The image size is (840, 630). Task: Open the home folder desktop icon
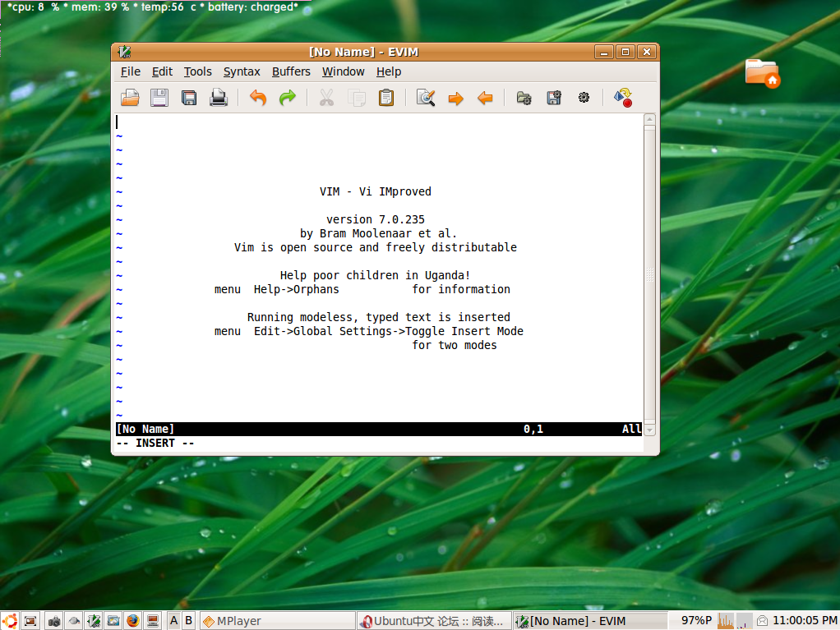click(x=762, y=73)
